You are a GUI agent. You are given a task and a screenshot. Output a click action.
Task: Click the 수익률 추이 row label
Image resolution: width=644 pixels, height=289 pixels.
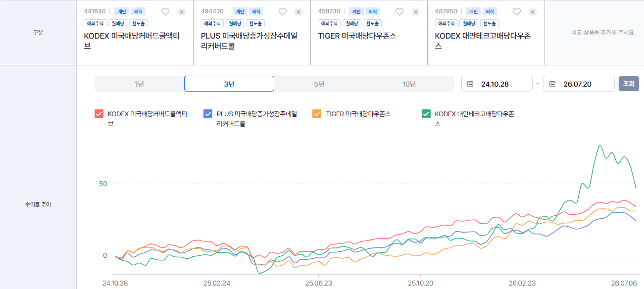[38, 204]
